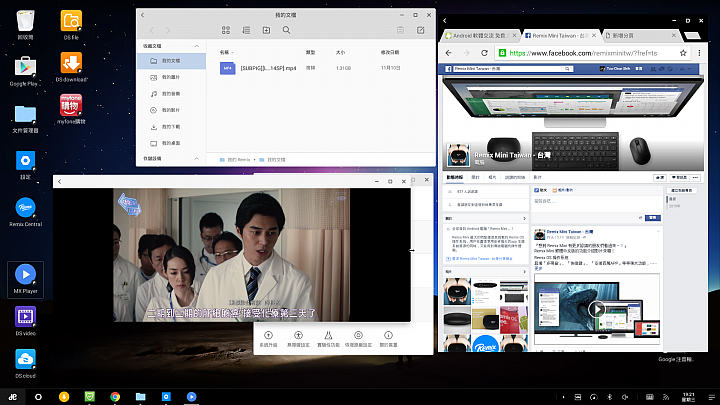This screenshot has height=405, width=720.
Task: Click the Facebook status compose box
Action: [x=596, y=202]
